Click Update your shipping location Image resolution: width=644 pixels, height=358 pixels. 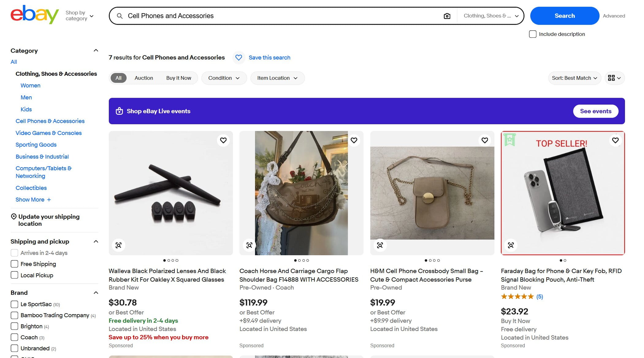[x=49, y=220]
